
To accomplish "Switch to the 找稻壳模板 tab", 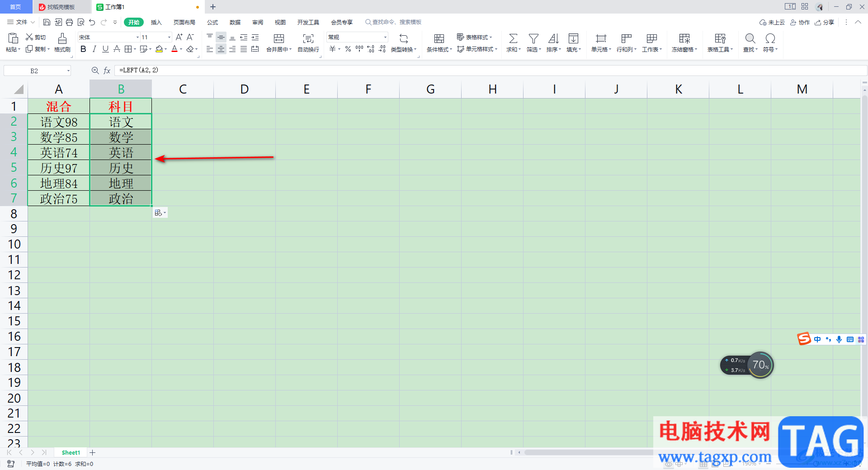I will [61, 7].
